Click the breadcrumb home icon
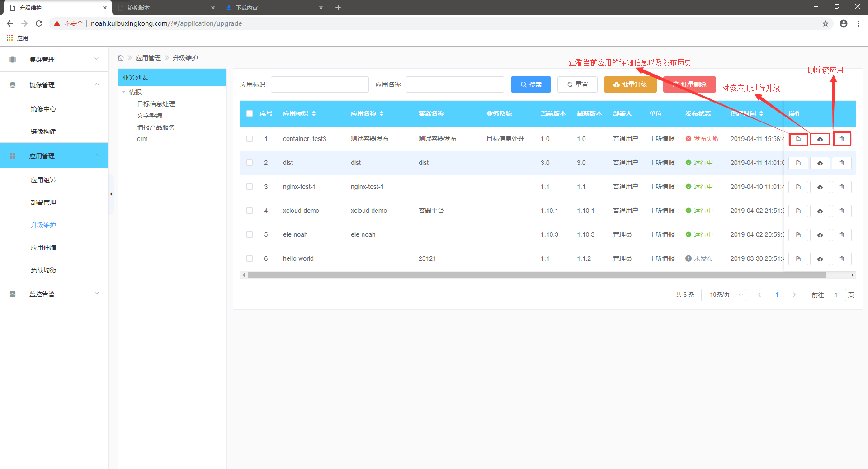The width and height of the screenshot is (868, 469). pos(121,58)
